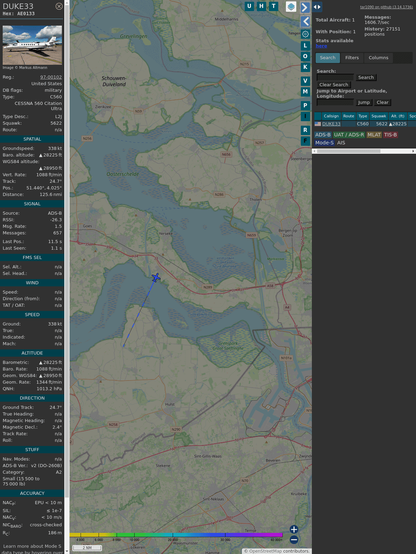Click the Search button beside search field
The image size is (416, 554).
[x=366, y=77]
